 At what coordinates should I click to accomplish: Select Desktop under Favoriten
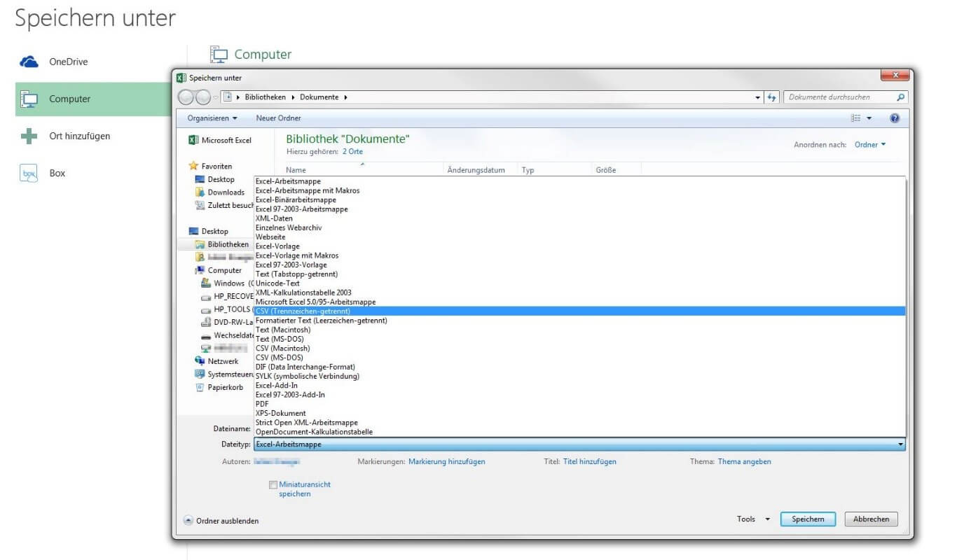(x=221, y=179)
